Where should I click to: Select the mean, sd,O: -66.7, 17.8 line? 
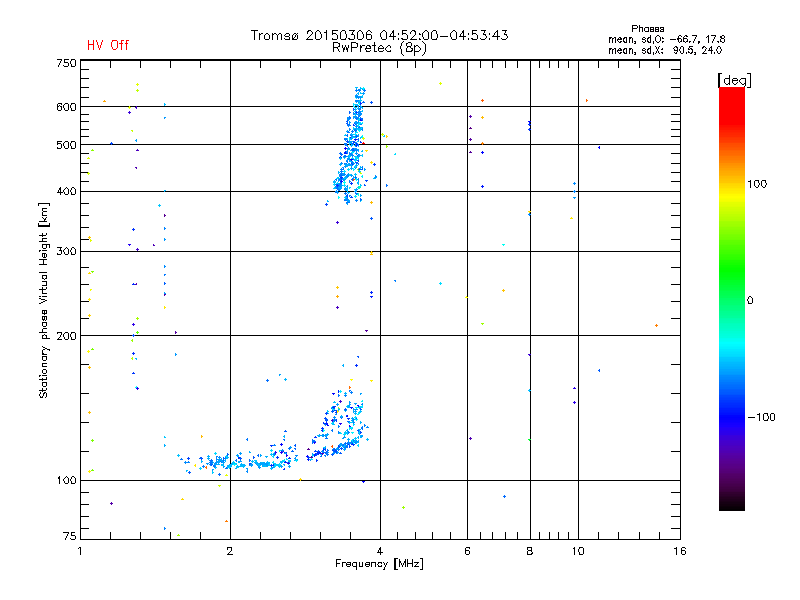pyautogui.click(x=666, y=39)
